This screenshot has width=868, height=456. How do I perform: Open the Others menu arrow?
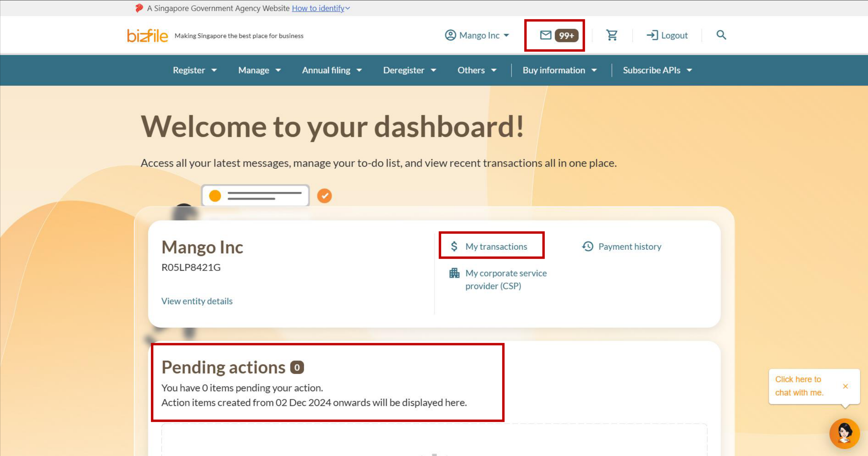pyautogui.click(x=494, y=70)
